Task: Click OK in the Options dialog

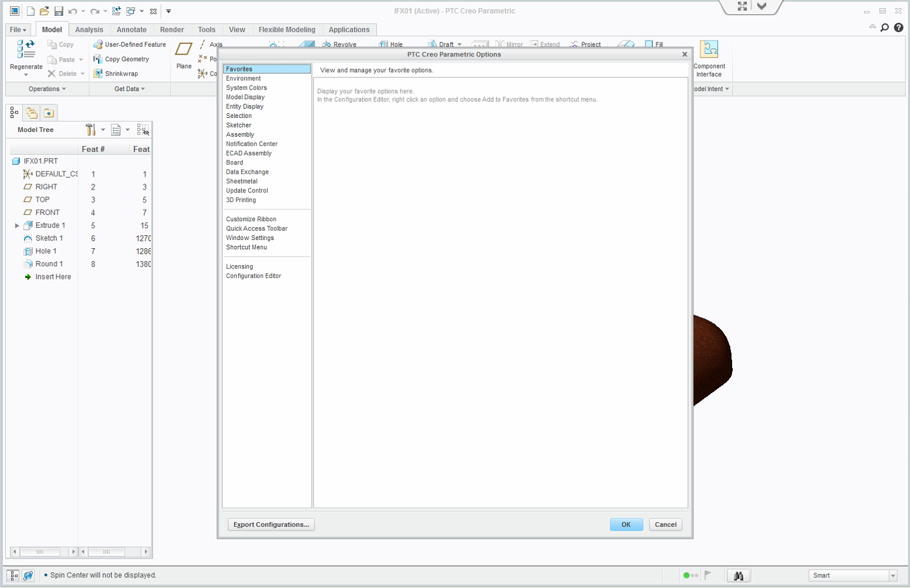Action: (626, 525)
